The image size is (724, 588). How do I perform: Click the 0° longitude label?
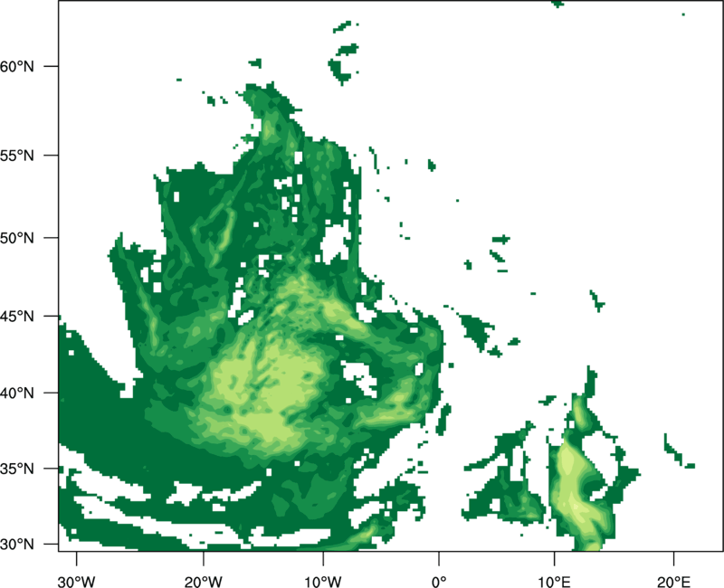click(x=439, y=582)
